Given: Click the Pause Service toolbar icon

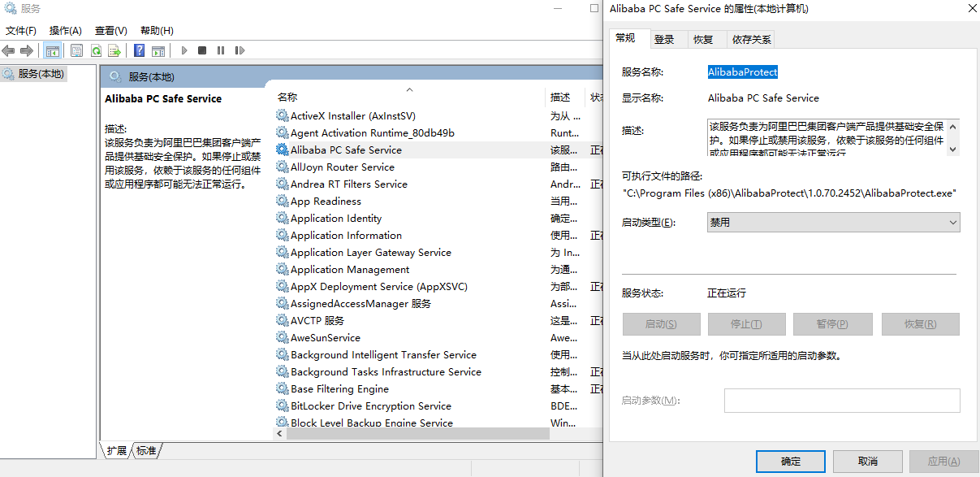Looking at the screenshot, I should 221,50.
